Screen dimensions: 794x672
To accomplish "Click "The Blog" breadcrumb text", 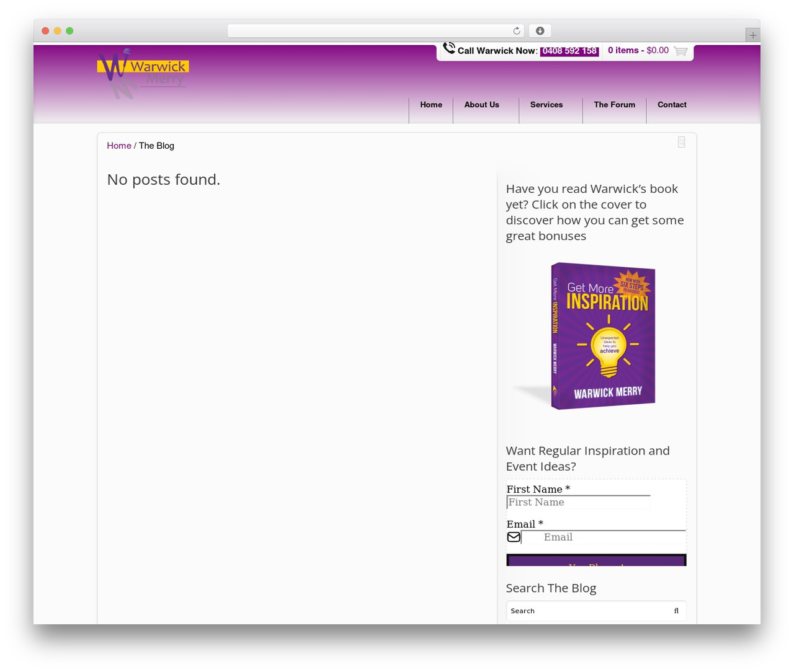I will (x=156, y=146).
